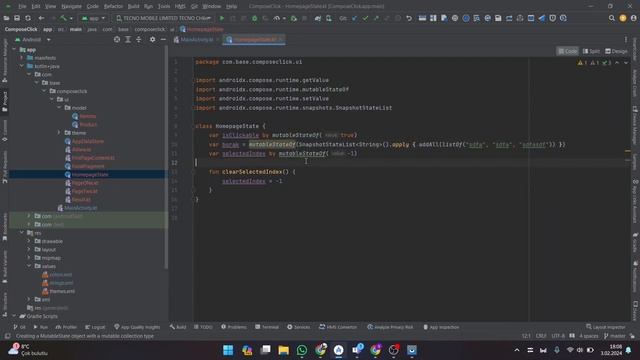The height and width of the screenshot is (360, 640).
Task: Click the Expand All icon in Project panel
Action: point(128,40)
